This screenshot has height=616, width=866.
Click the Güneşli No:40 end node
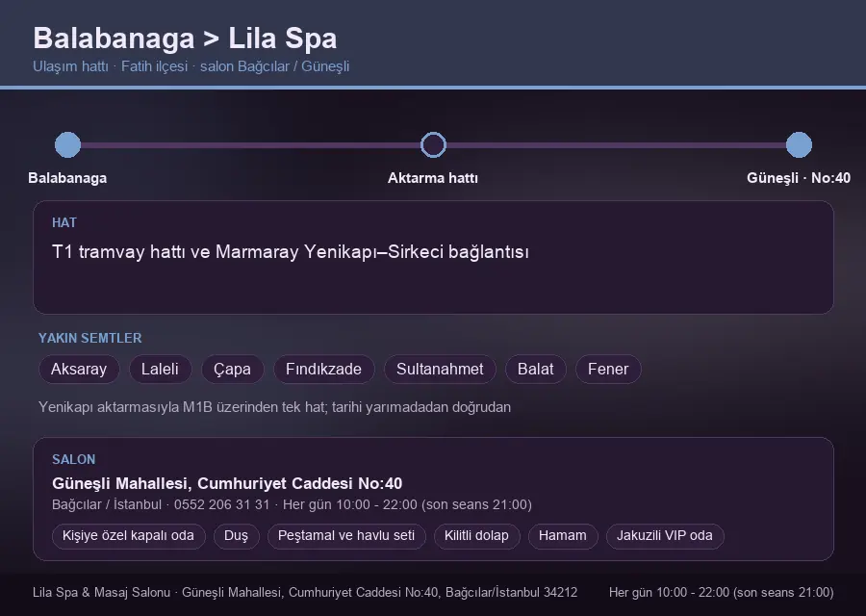coord(799,144)
